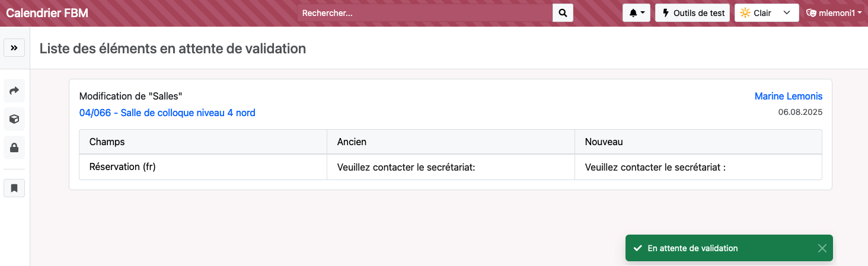Click the cube sidebar icon
This screenshot has width=868, height=266.
point(14,119)
